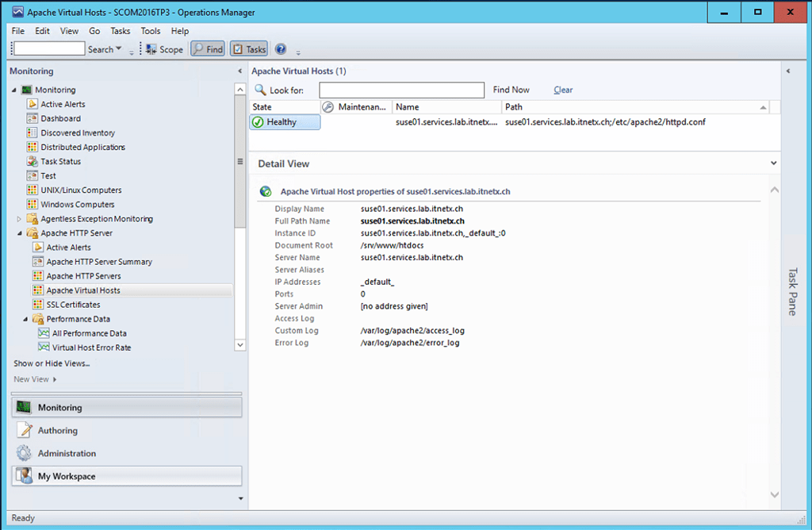
Task: Sort by the Maintenance mode column header
Action: tap(356, 107)
